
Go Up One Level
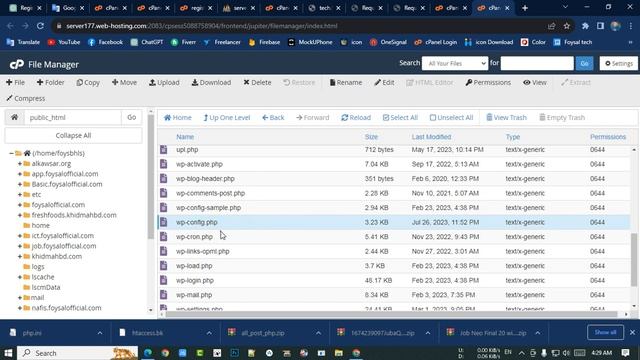(x=227, y=118)
